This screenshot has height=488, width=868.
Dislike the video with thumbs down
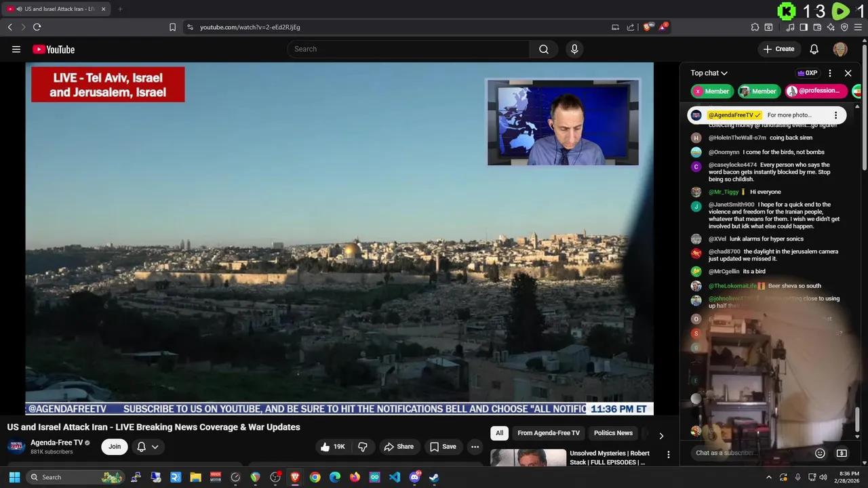pos(363,447)
